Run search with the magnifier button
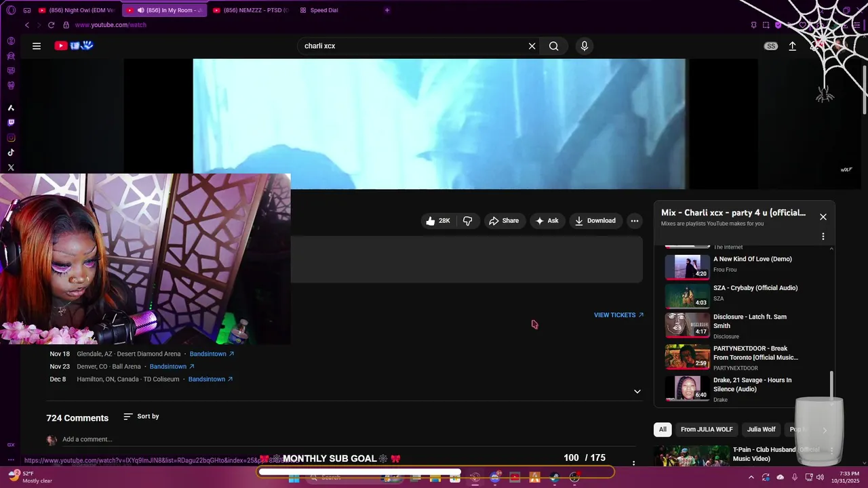Image resolution: width=868 pixels, height=488 pixels. (x=554, y=46)
